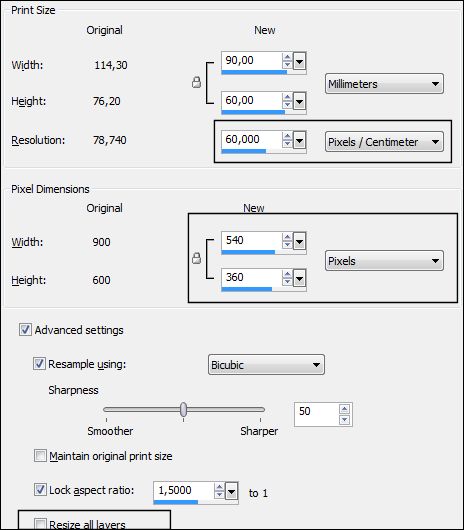Click the Pixel Dimensions lock icon
The width and height of the screenshot is (464, 530).
coord(196,258)
